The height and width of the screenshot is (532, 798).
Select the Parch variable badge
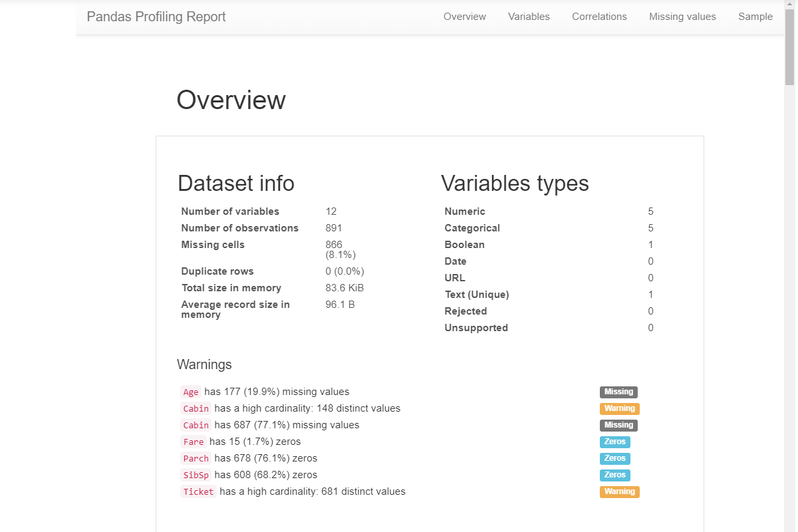pos(196,458)
